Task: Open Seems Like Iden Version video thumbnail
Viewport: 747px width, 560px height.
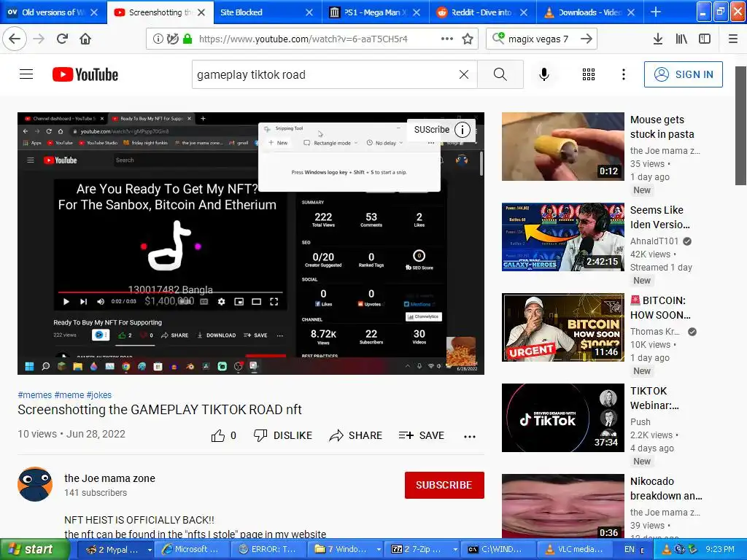Action: click(x=562, y=237)
